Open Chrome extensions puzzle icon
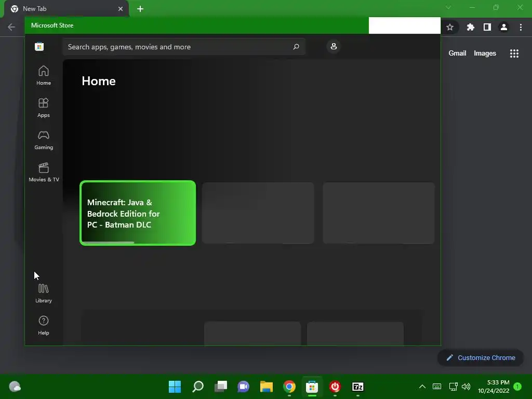Screen dimensions: 532x399 pos(470,27)
